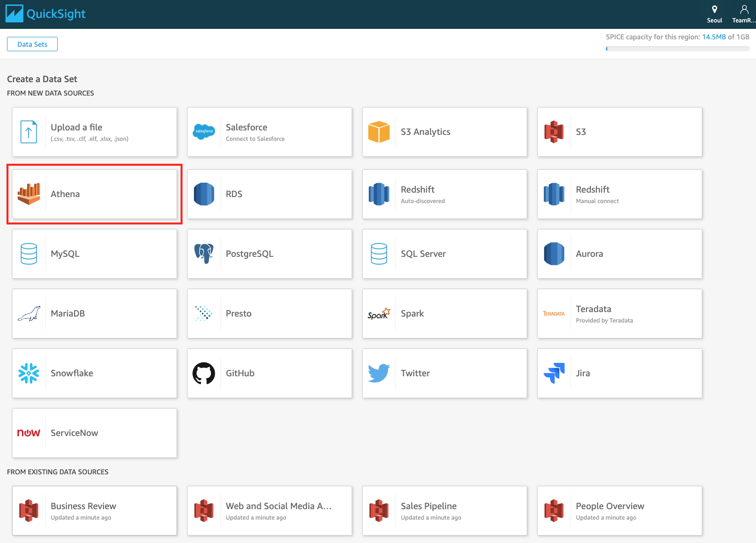Viewport: 756px width, 543px height.
Task: Open the Sales Pipeline existing data source
Action: point(444,511)
